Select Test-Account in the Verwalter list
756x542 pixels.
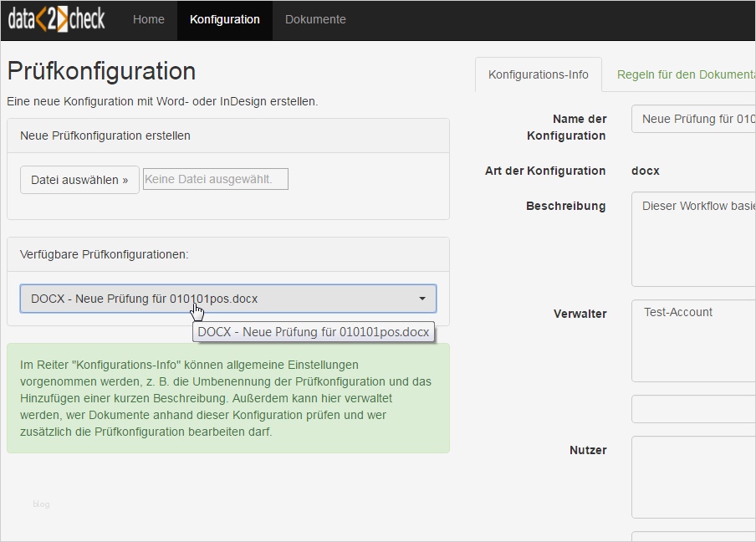pyautogui.click(x=678, y=312)
